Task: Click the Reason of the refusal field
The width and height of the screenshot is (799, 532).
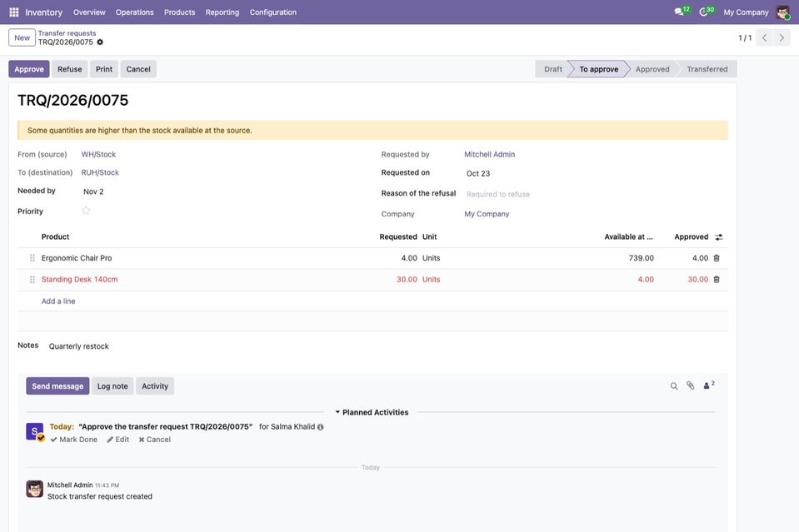Action: (x=594, y=194)
